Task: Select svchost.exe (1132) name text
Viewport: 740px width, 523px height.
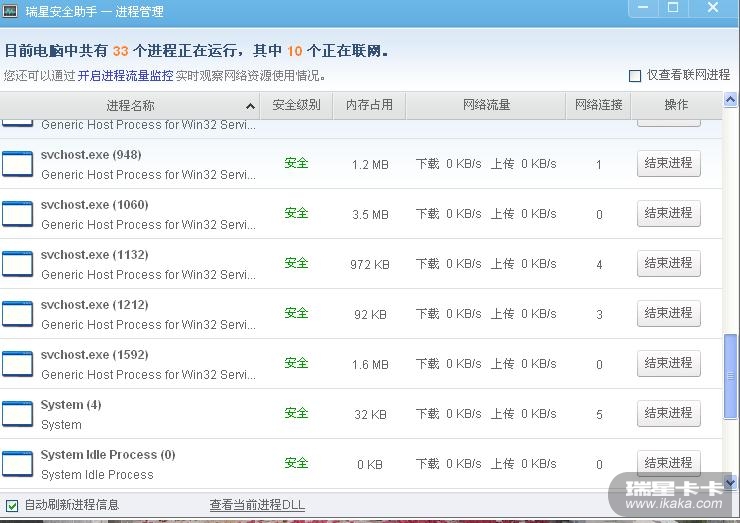Action: click(x=94, y=255)
